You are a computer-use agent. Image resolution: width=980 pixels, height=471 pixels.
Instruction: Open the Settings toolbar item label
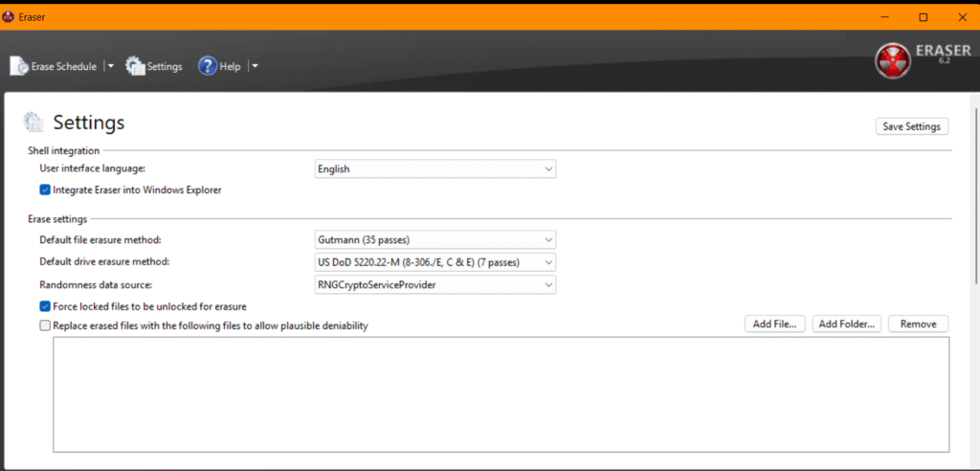[165, 66]
